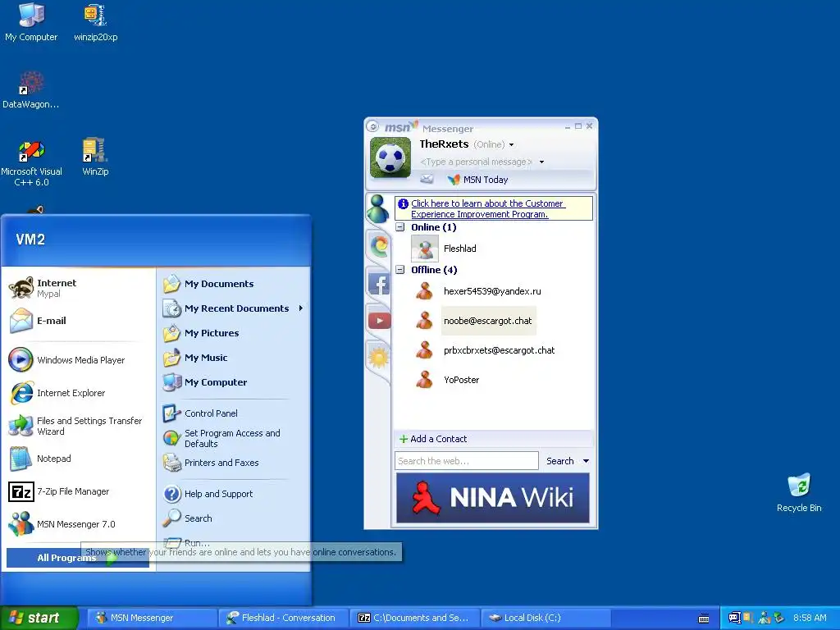
Task: Select contact hexer54539@yandex.ru
Action: click(x=492, y=291)
